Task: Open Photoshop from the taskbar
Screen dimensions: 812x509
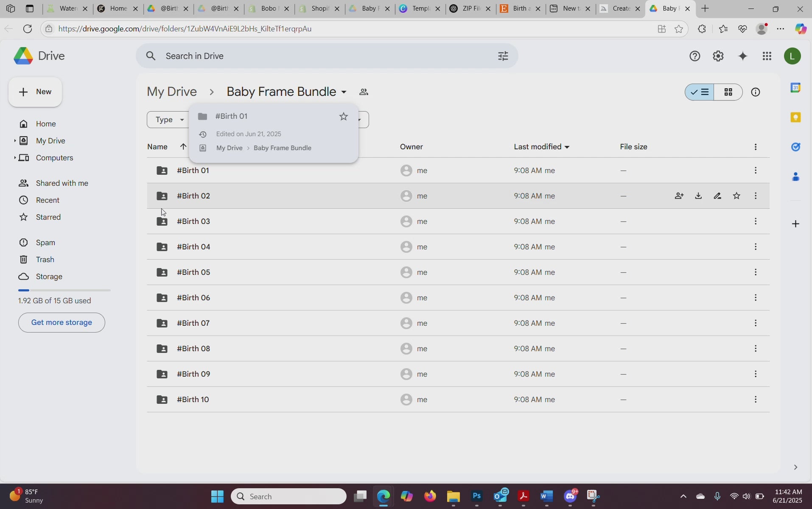Action: pyautogui.click(x=477, y=496)
